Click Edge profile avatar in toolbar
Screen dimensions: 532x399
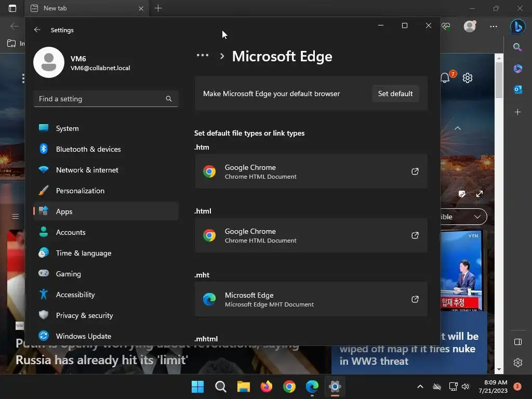pos(470,26)
